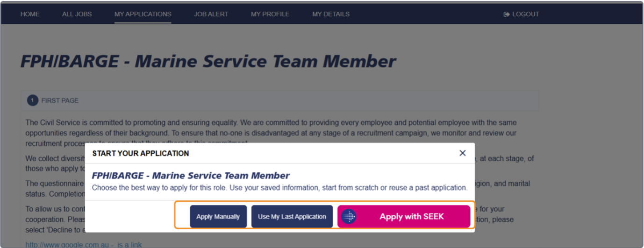Click the page's Marine Service Team Member heading
The image size is (644, 248).
coord(208,61)
